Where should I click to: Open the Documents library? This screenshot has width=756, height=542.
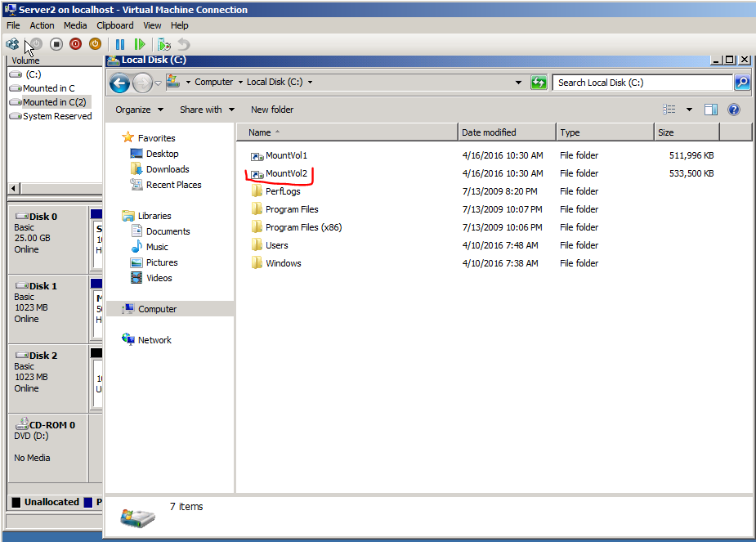(x=168, y=231)
